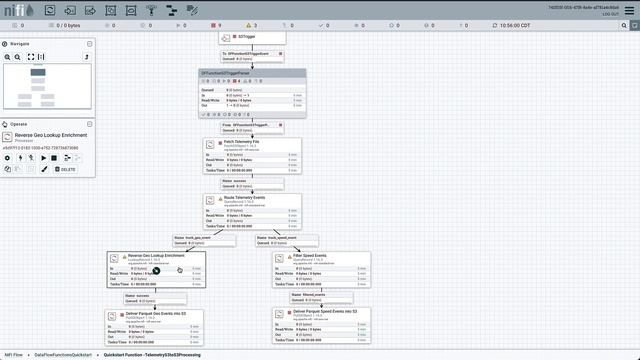Click the success connection below Reverse Geo Lookup
This screenshot has width=640, height=360.
click(x=155, y=298)
